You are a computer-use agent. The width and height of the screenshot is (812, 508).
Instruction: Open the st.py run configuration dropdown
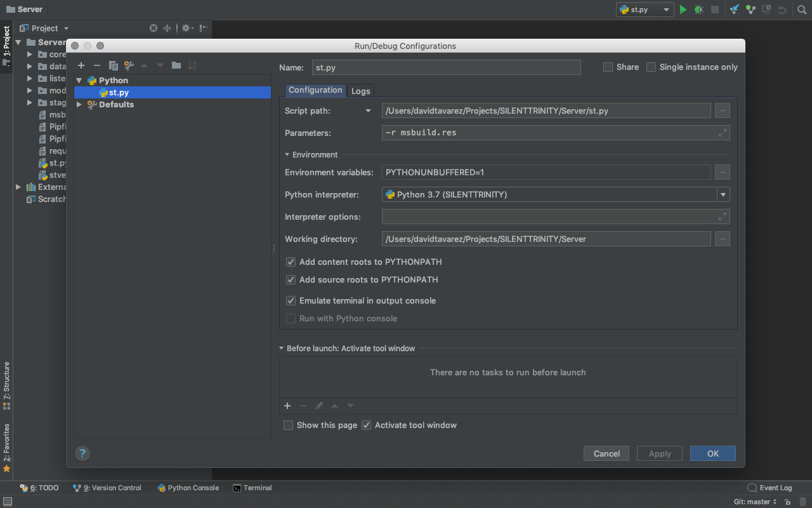point(645,10)
